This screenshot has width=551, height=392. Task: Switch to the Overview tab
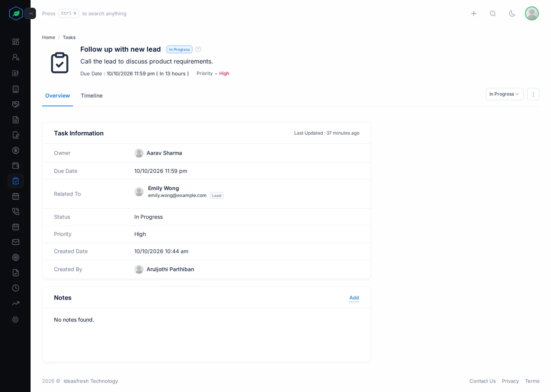pyautogui.click(x=57, y=96)
